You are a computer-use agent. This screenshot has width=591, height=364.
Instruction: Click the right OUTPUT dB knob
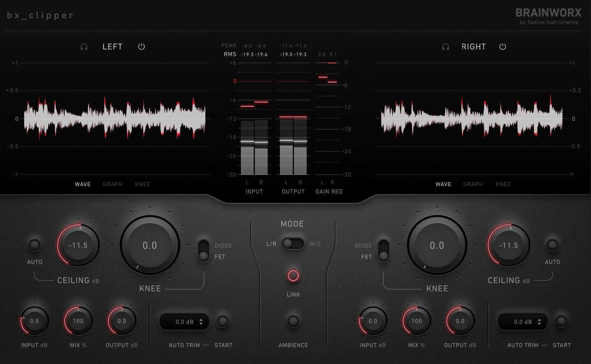tap(460, 321)
